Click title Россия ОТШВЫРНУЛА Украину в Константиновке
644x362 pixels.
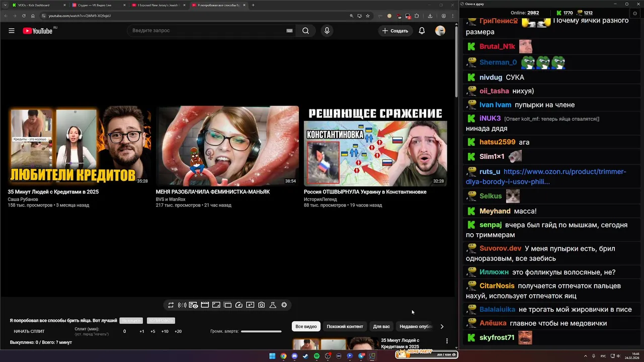[x=365, y=192]
